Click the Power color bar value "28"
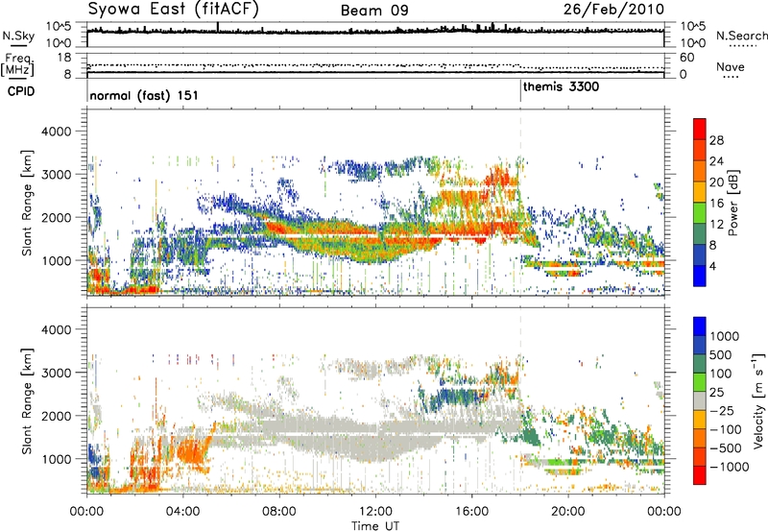The width and height of the screenshot is (768, 532). pyautogui.click(x=716, y=140)
